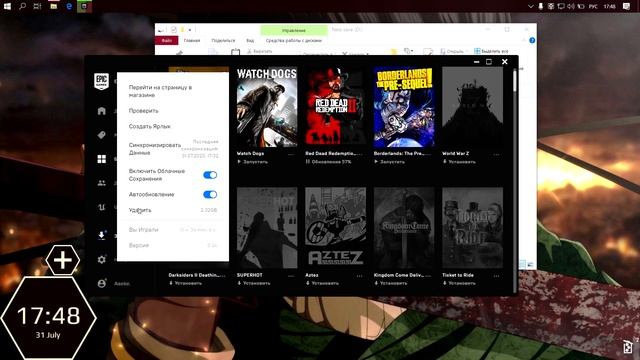The height and width of the screenshot is (360, 640).
Task: Switch to 'Главная' ribbon tab
Action: pos(192,40)
